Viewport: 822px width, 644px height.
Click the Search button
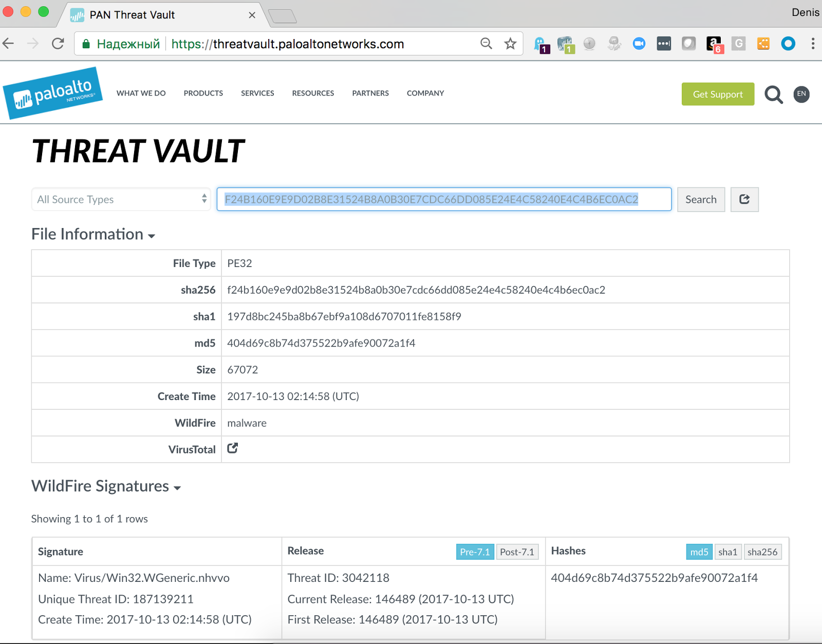click(701, 199)
